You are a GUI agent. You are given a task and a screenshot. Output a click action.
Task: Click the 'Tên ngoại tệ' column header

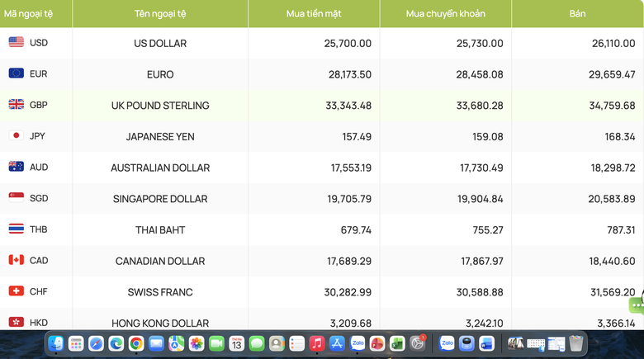click(x=160, y=13)
